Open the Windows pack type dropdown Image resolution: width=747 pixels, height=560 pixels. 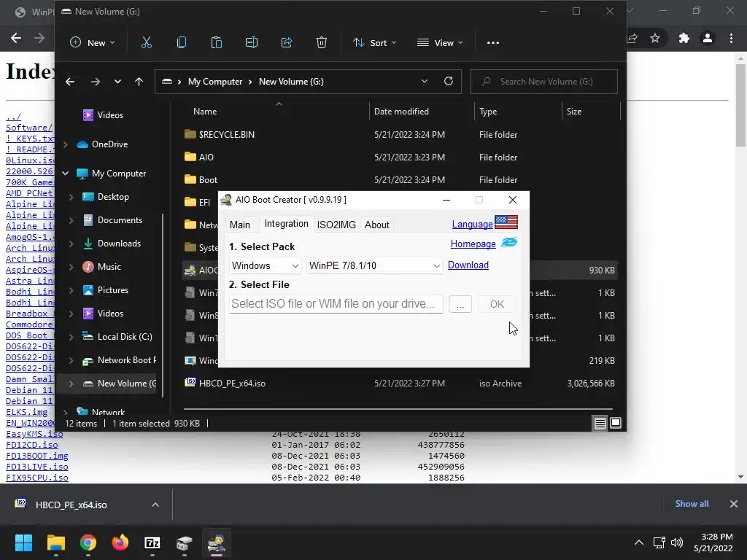pos(266,265)
